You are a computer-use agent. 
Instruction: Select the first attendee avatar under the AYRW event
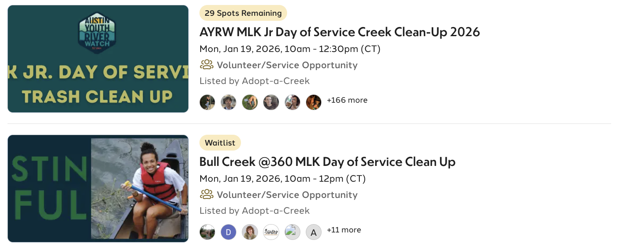(207, 102)
